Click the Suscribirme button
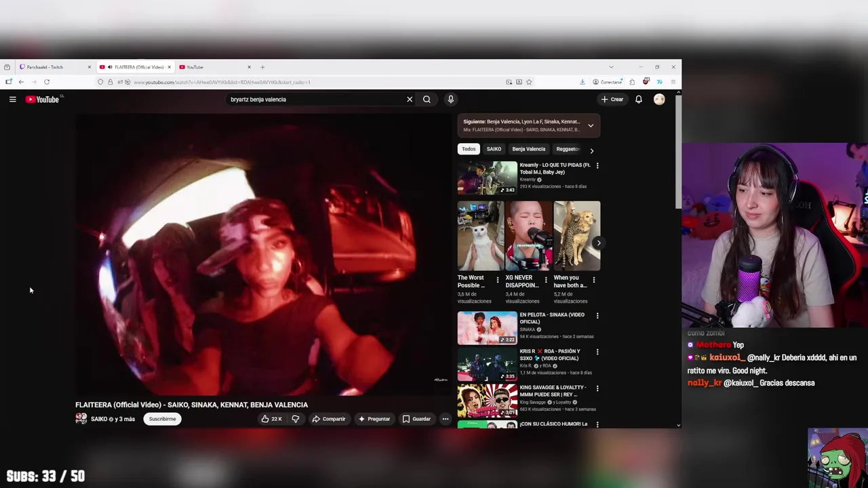Screen dimensions: 868x488 [x=162, y=419]
